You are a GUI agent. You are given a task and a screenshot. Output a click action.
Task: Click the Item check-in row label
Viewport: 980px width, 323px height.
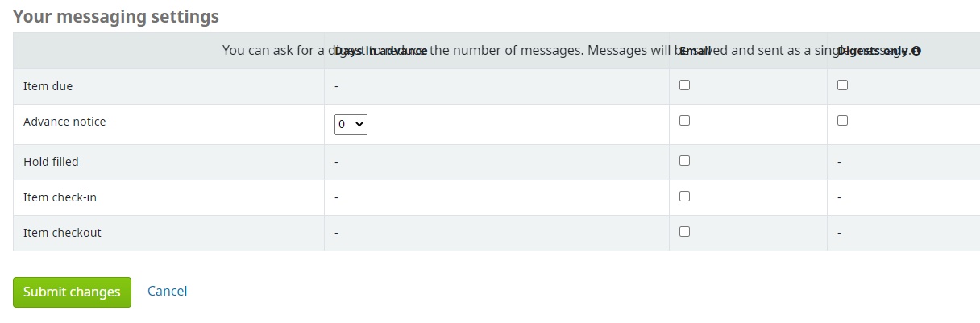(x=60, y=197)
